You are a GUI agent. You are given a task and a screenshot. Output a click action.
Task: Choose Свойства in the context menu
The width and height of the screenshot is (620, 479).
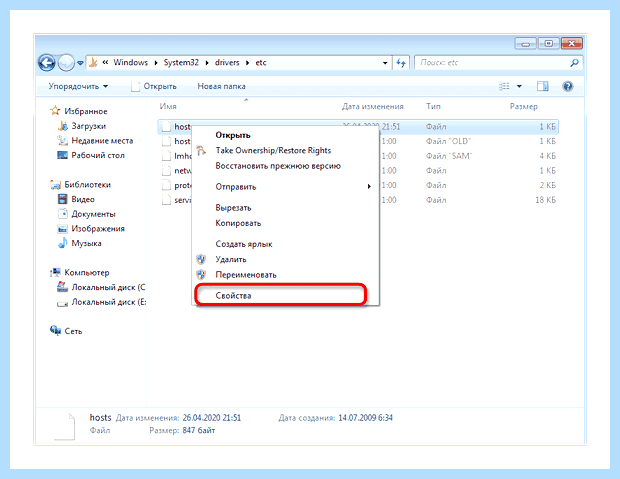233,295
